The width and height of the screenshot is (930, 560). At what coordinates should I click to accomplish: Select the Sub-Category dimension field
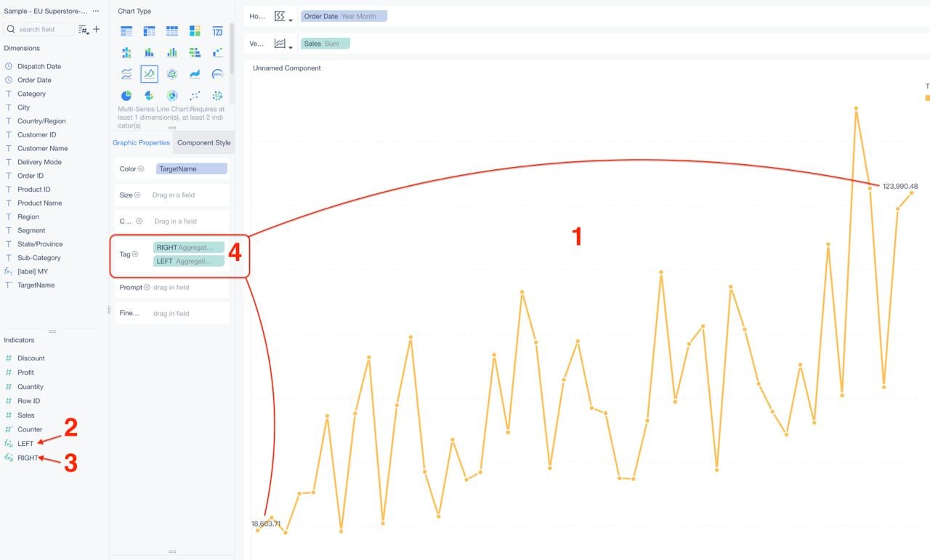coord(39,258)
